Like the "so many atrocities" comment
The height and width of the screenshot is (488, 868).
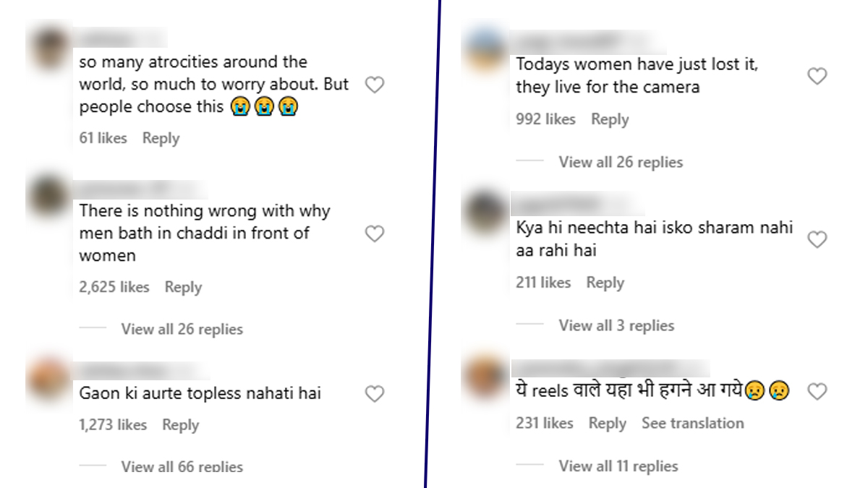point(374,85)
